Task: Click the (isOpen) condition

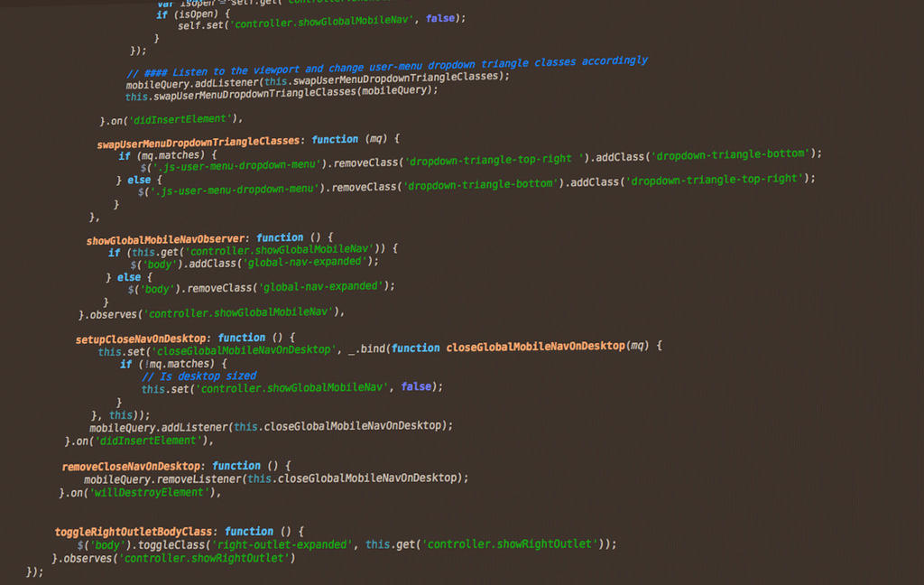Action: point(195,14)
